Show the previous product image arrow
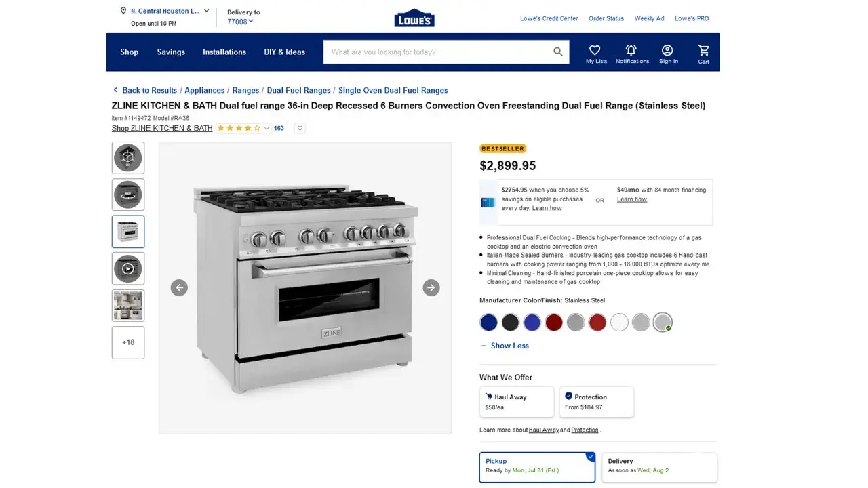Viewport: 868px width, 488px height. coord(179,287)
